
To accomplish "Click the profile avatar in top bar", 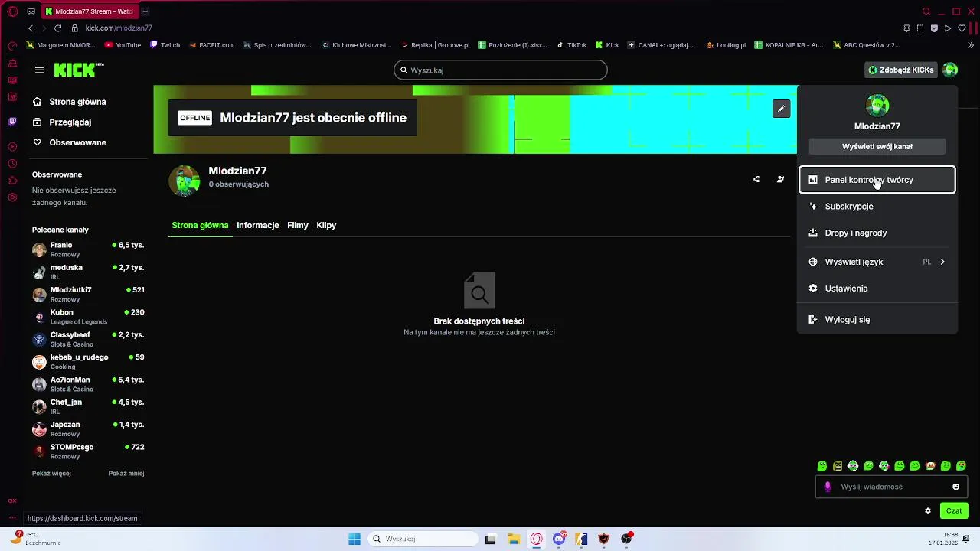I will [x=950, y=70].
